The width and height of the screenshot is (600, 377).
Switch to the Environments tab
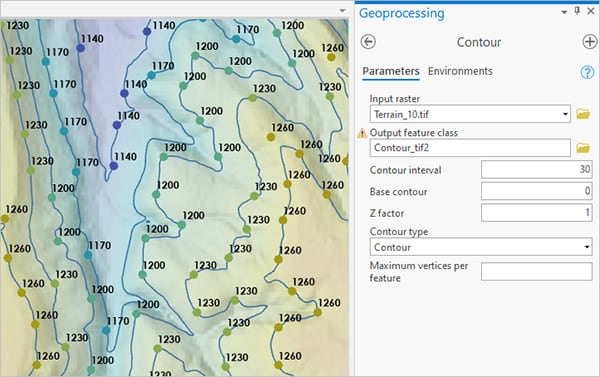[x=460, y=71]
